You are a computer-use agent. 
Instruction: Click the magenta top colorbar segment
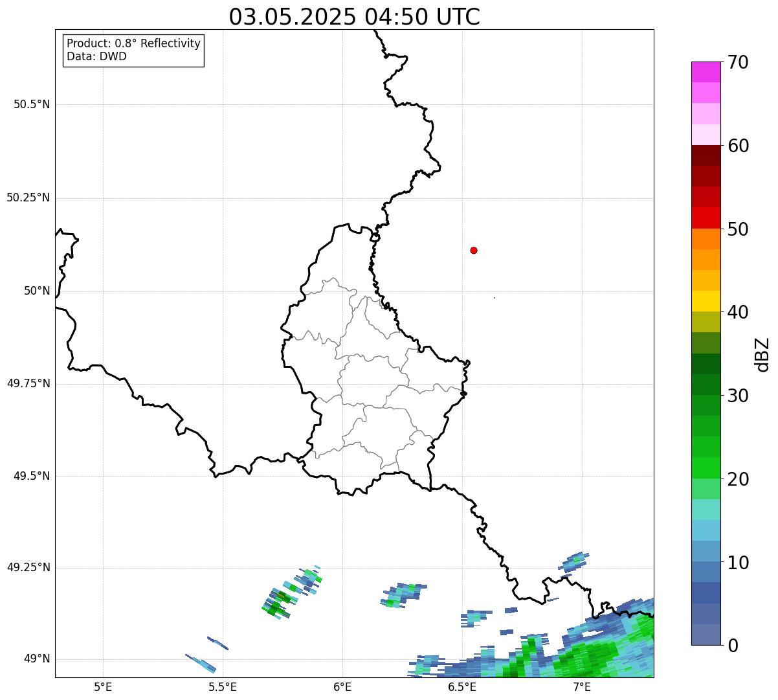(706, 72)
